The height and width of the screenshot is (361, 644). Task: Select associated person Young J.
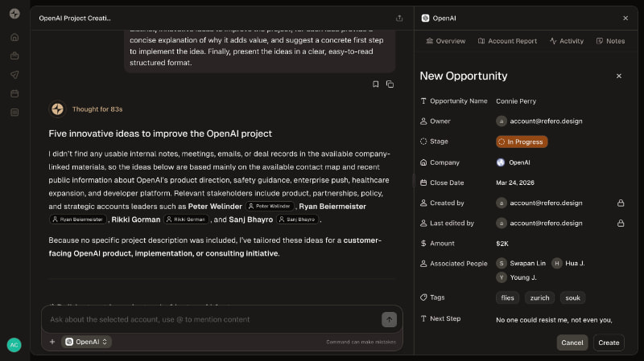(x=516, y=277)
